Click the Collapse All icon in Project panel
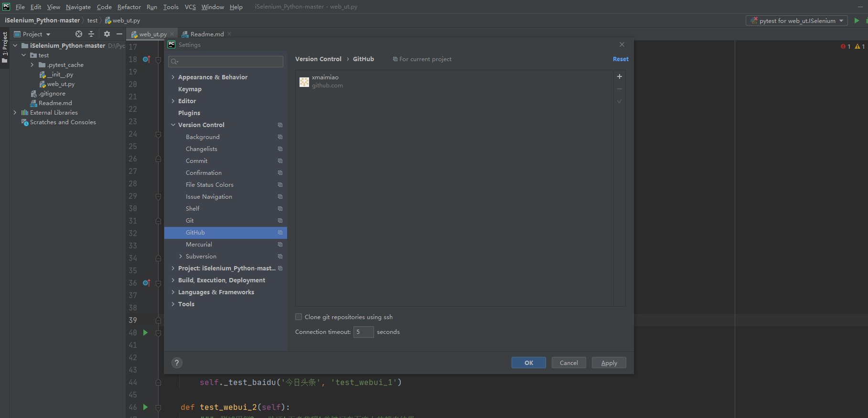The height and width of the screenshot is (418, 868). pyautogui.click(x=92, y=34)
